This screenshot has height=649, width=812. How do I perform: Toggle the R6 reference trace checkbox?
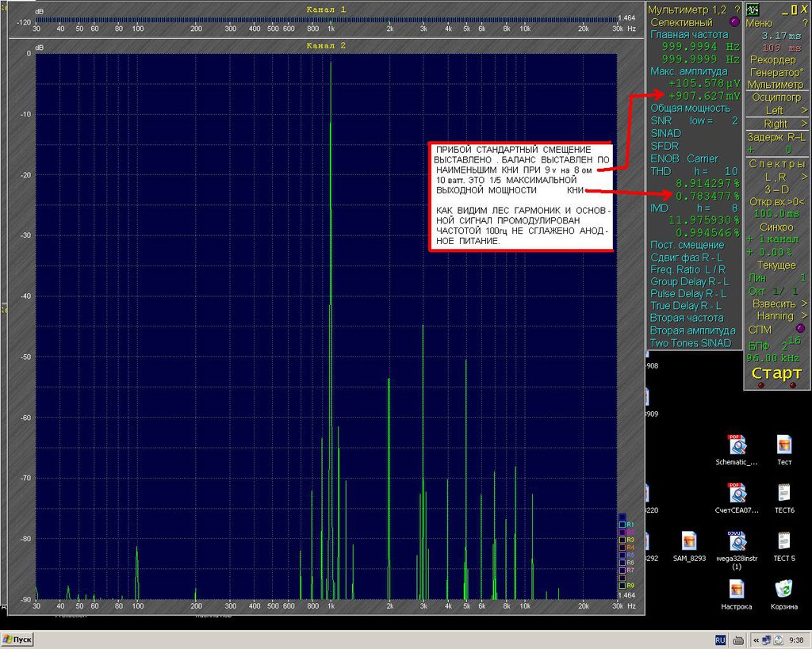coord(622,563)
